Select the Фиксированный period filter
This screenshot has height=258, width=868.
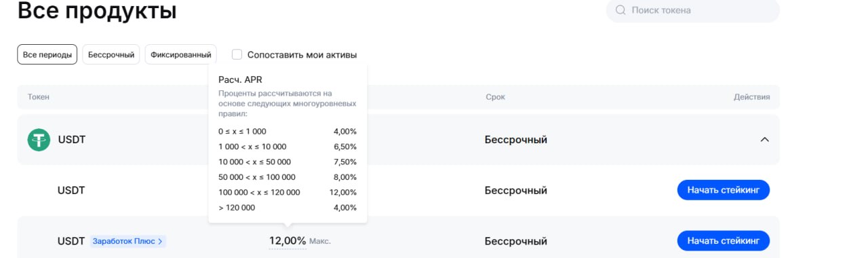tap(180, 54)
